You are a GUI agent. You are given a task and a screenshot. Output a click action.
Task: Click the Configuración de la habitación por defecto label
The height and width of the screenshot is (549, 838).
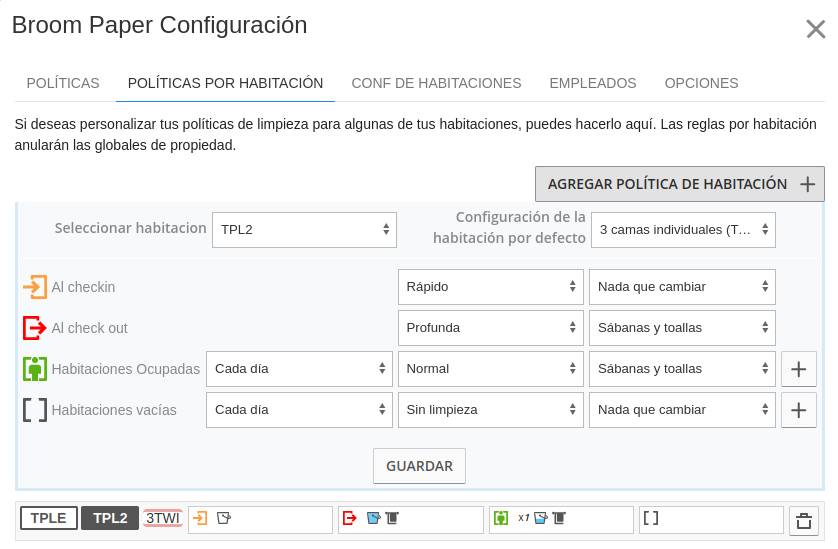click(509, 227)
